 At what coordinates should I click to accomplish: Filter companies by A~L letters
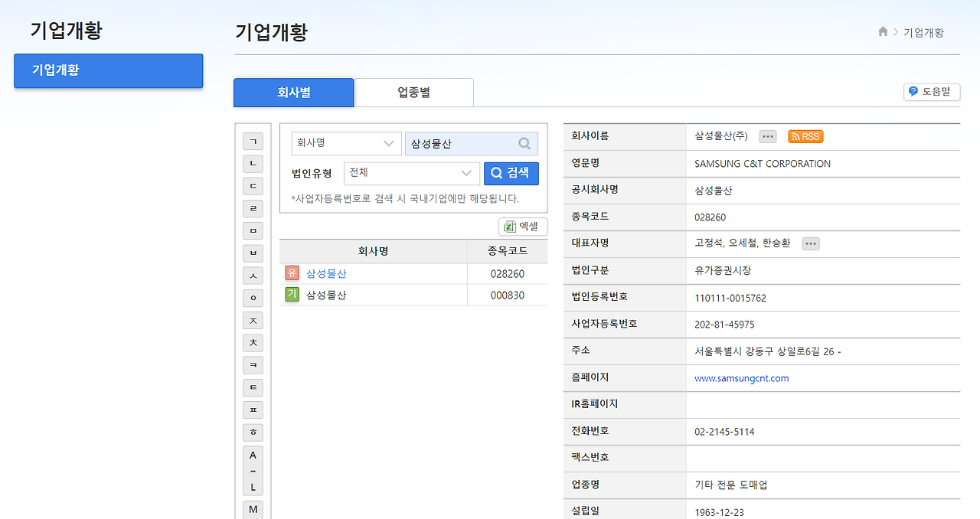(253, 471)
